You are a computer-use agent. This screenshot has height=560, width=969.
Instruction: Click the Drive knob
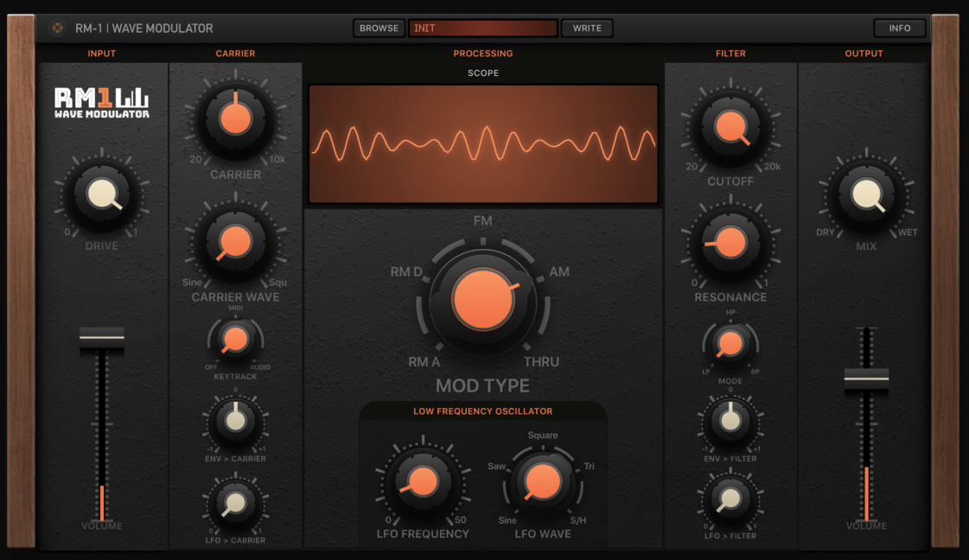point(102,194)
